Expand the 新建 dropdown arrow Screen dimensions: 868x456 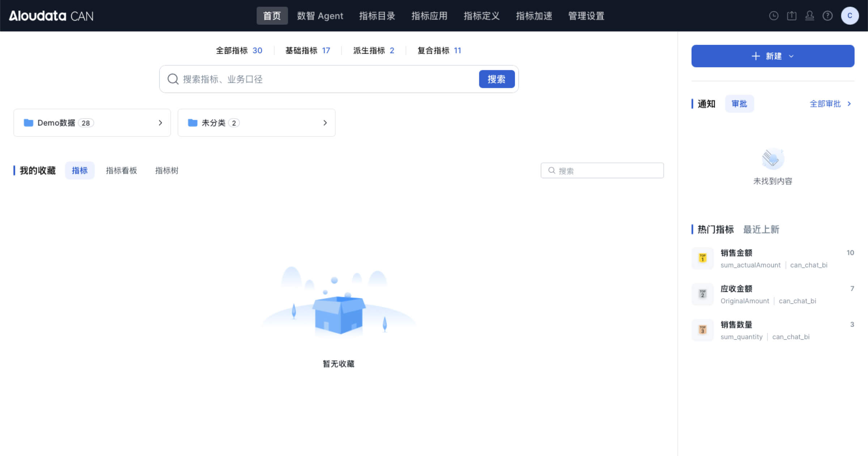[x=791, y=56]
